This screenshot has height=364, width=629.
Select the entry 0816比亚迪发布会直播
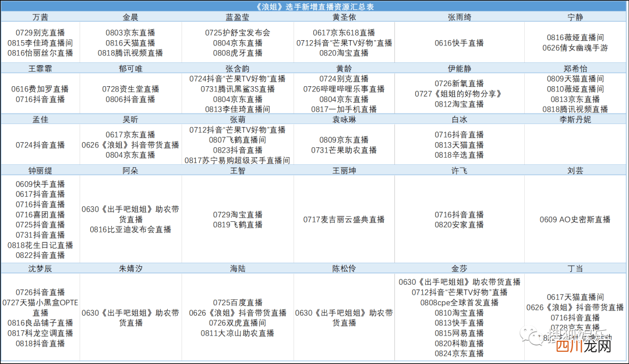130,229
